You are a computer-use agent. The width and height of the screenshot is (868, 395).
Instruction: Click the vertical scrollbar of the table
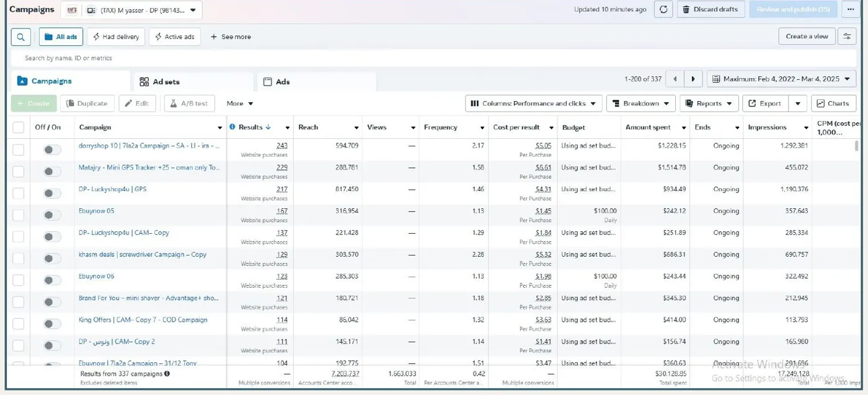(857, 146)
